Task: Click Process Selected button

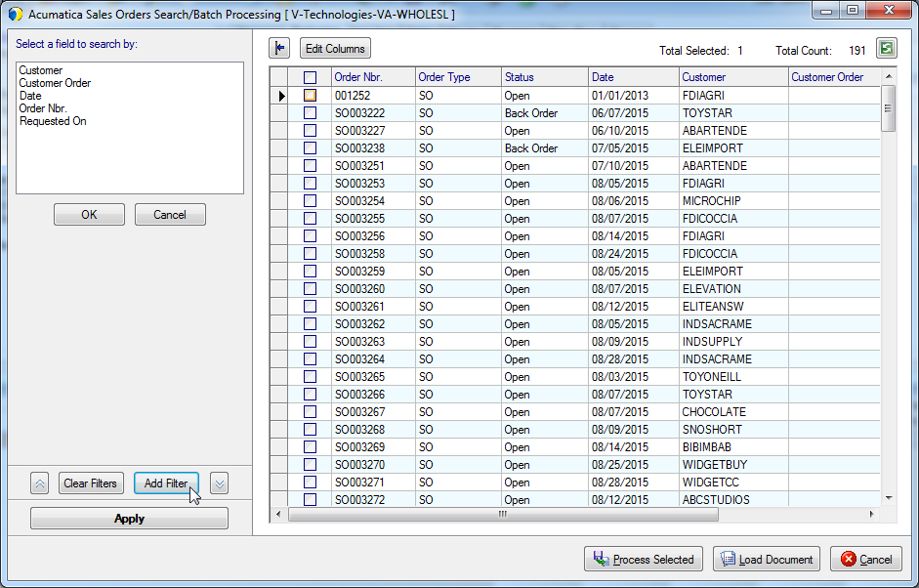Action: pos(644,560)
